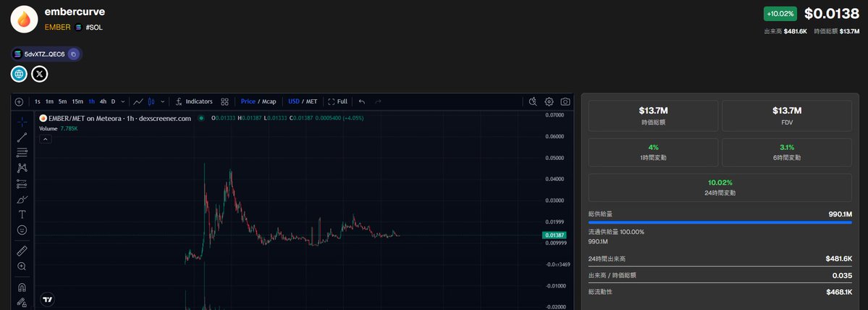868x310 pixels.
Task: Click the Volume 7.785K indicator label
Action: [58, 128]
